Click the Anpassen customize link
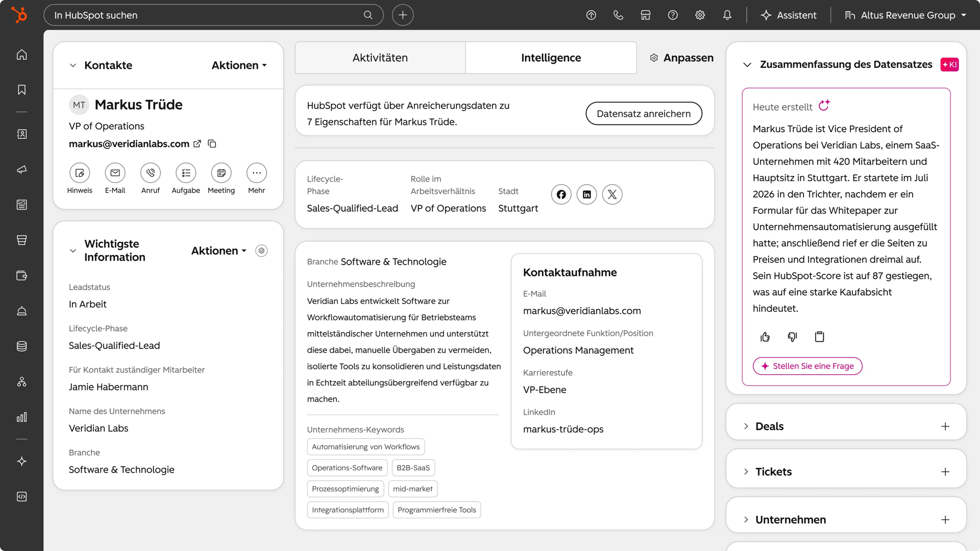 681,58
